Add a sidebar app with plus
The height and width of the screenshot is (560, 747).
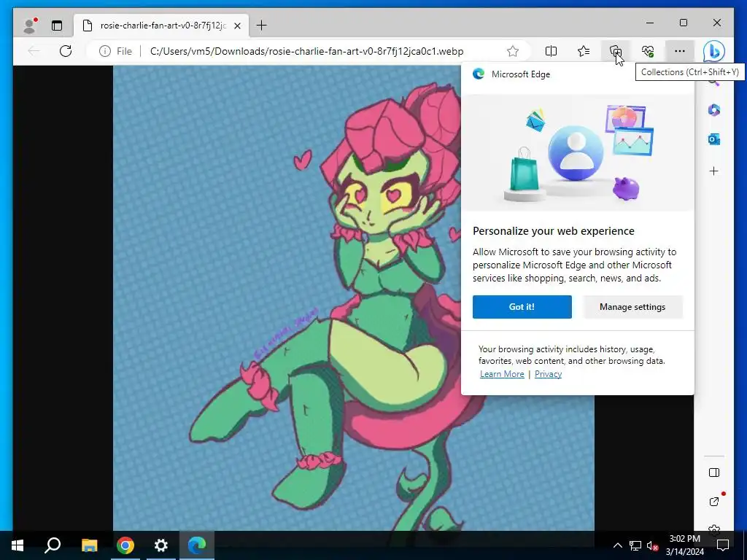tap(713, 171)
